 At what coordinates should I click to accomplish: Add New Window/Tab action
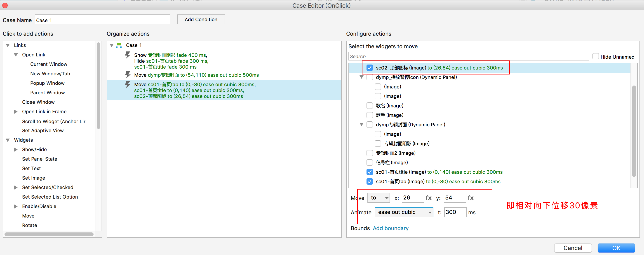point(50,74)
